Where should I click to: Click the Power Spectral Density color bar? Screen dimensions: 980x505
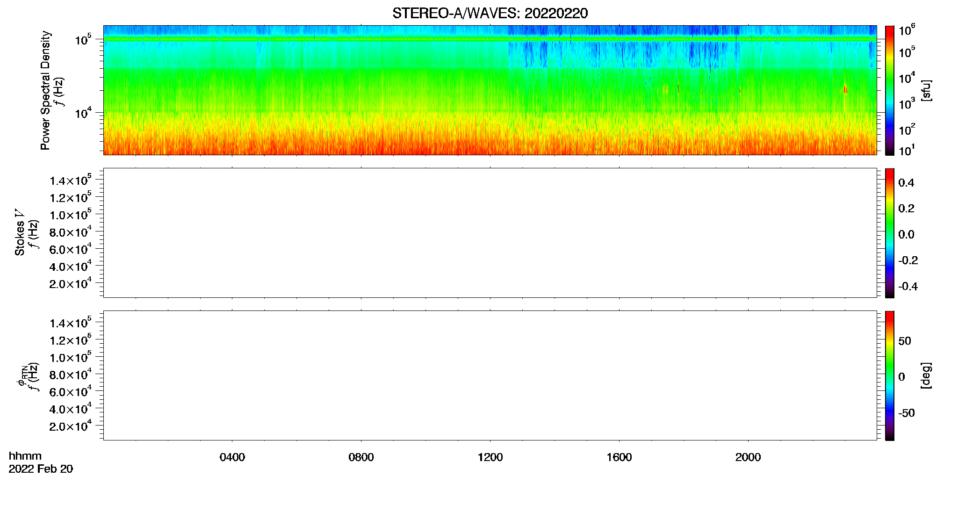(890, 90)
